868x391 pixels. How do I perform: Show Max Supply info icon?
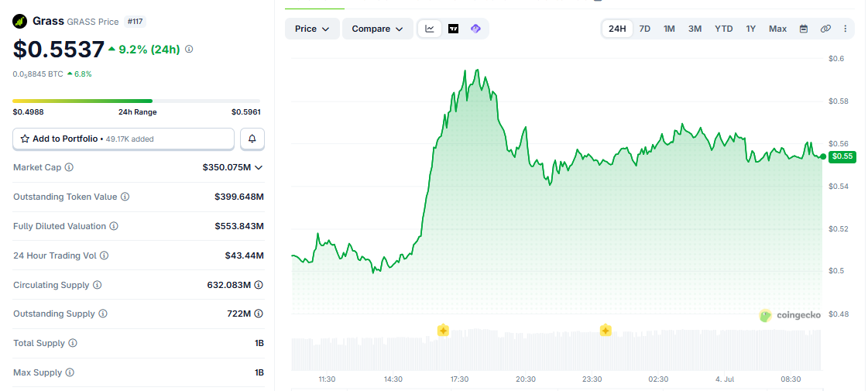(70, 372)
